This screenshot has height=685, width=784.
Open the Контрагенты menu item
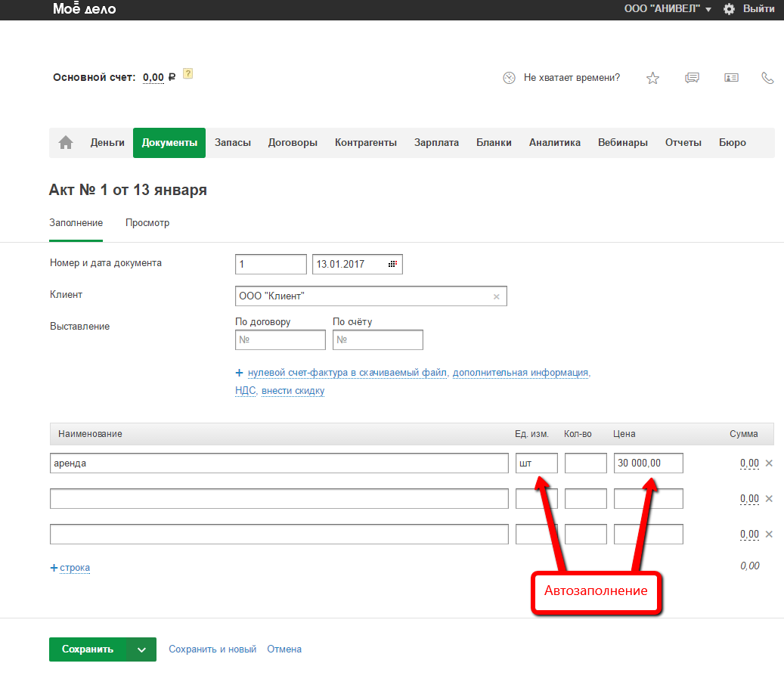(366, 143)
